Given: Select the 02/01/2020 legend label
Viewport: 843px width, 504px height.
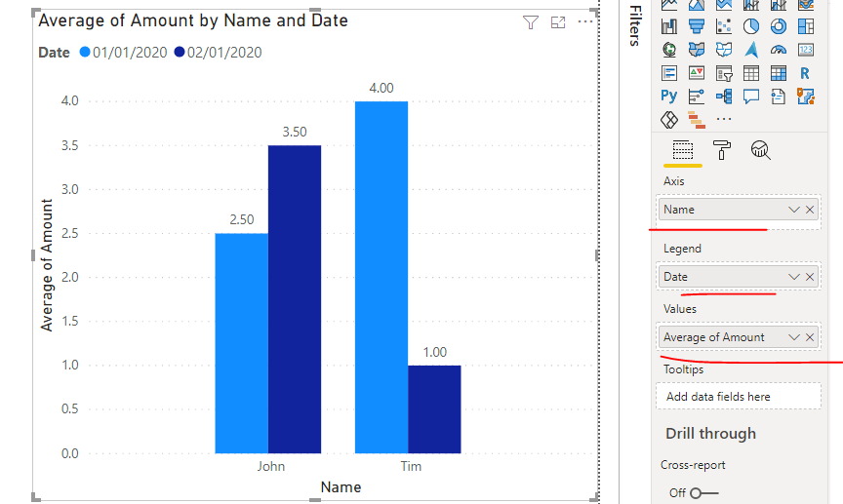Looking at the screenshot, I should pos(224,52).
